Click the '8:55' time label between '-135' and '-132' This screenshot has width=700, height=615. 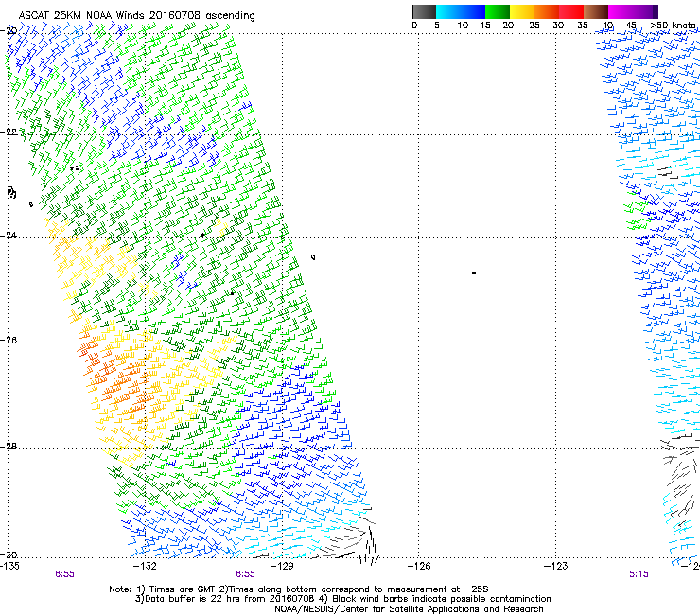pos(64,574)
